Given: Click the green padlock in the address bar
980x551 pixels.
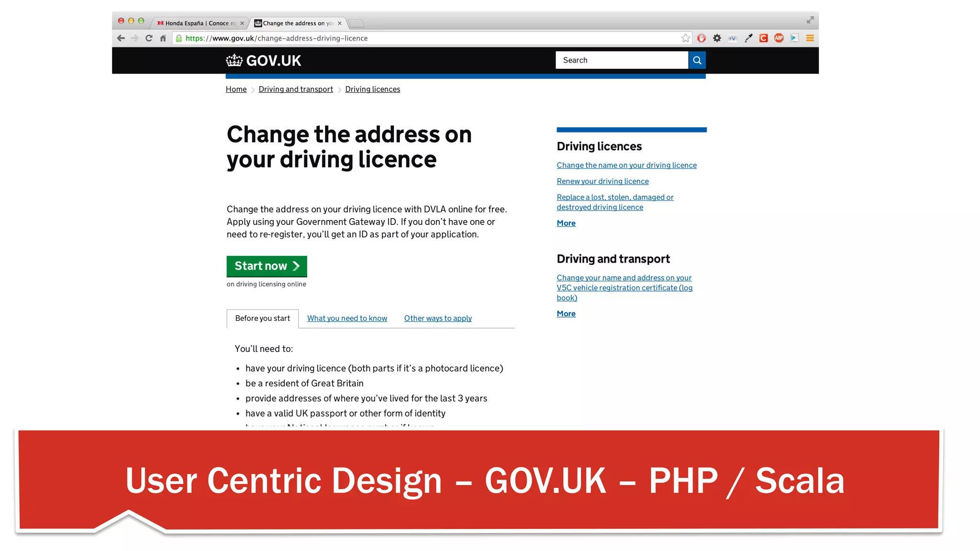Looking at the screenshot, I should pyautogui.click(x=179, y=38).
